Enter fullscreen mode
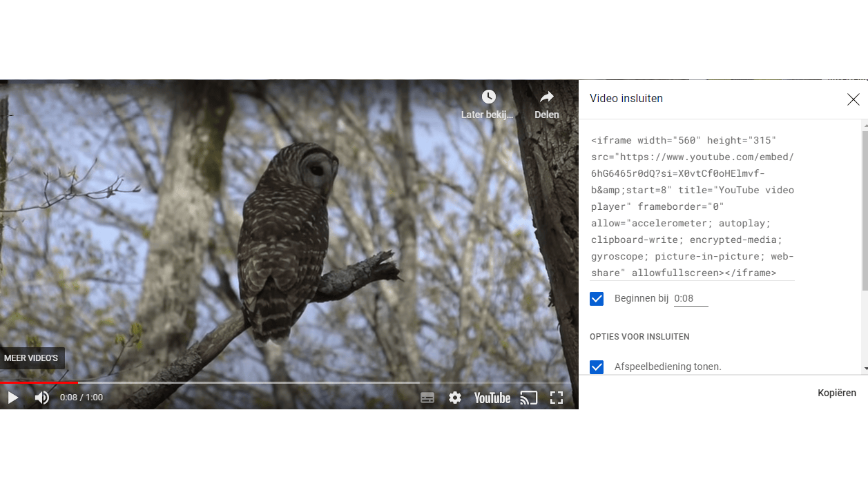Image resolution: width=868 pixels, height=488 pixels. click(557, 398)
